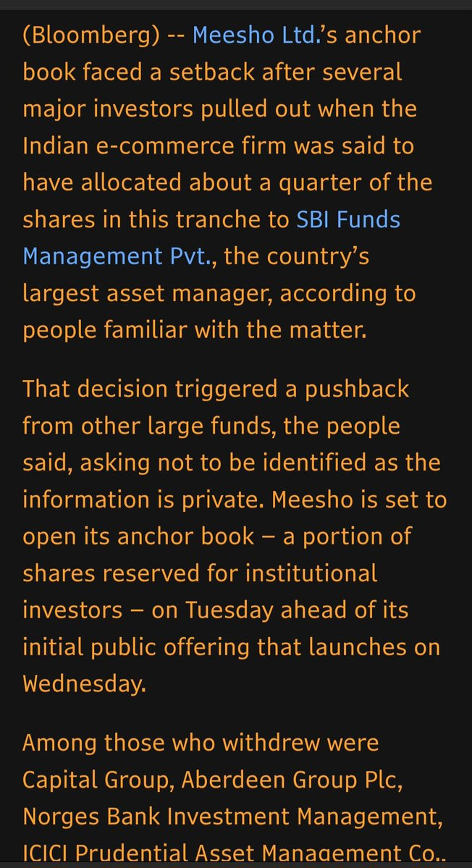
Task: Click the '(Bloomberg)' source label
Action: 90,35
